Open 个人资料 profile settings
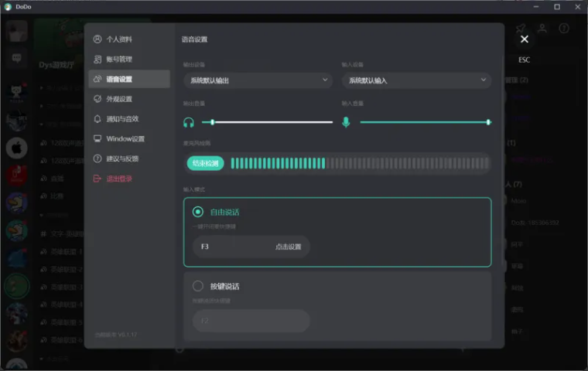The image size is (588, 371). [129, 39]
